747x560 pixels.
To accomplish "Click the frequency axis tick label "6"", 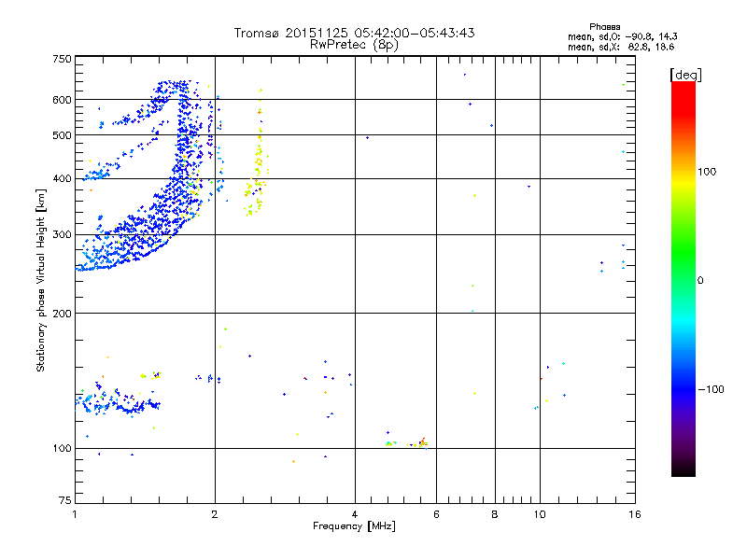I will [x=436, y=514].
